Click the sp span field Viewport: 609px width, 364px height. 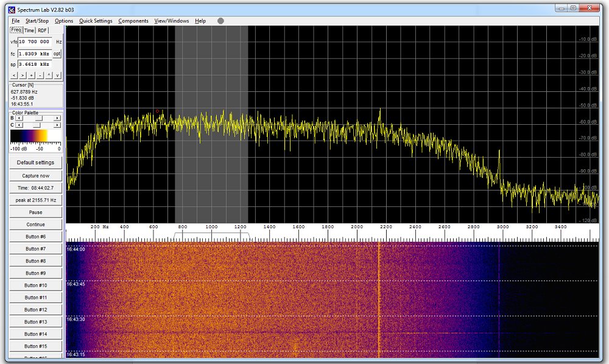click(x=35, y=65)
